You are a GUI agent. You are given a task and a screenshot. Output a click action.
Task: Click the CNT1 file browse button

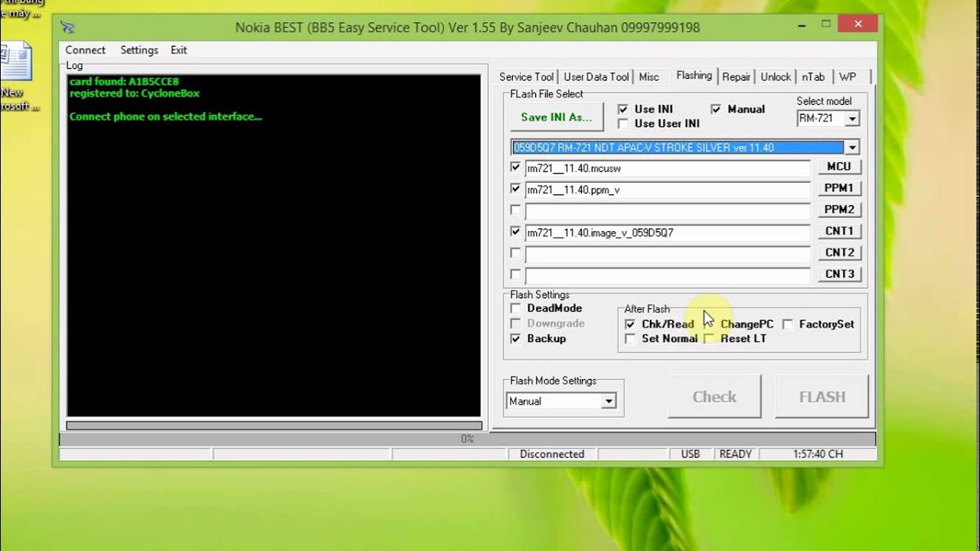(x=839, y=231)
